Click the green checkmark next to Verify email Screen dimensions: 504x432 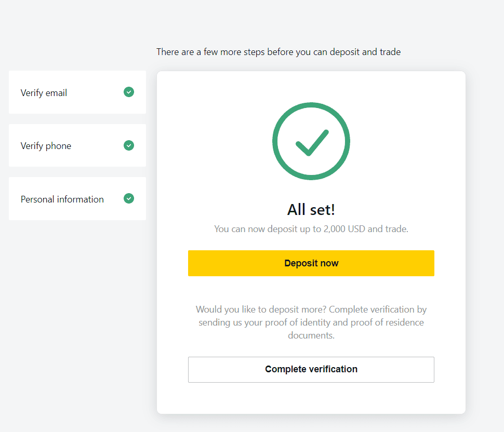pos(129,92)
